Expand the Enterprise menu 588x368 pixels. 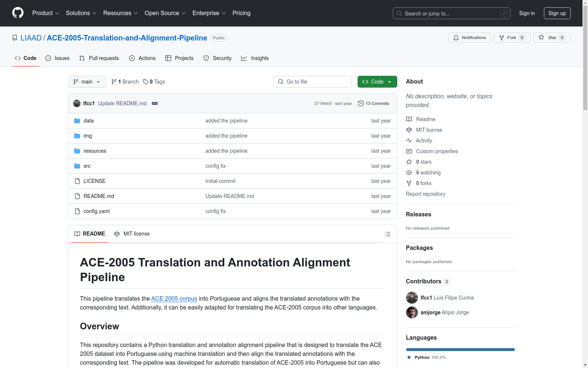tap(209, 13)
